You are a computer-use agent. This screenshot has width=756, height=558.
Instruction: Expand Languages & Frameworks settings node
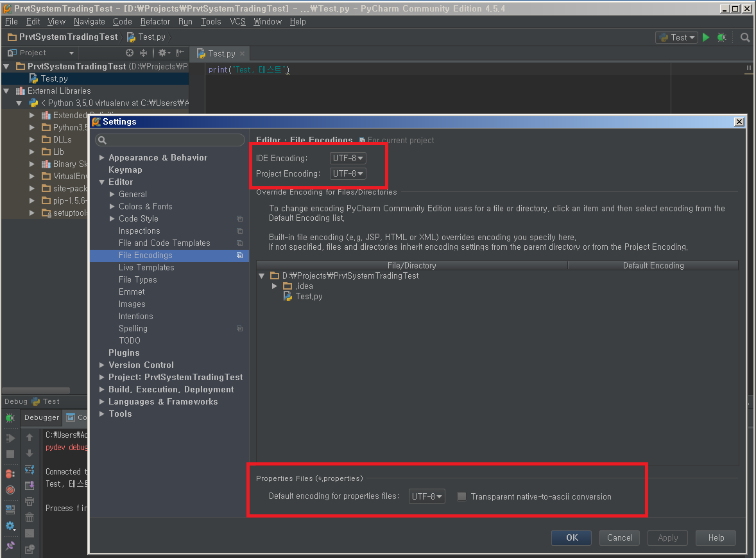pos(102,402)
